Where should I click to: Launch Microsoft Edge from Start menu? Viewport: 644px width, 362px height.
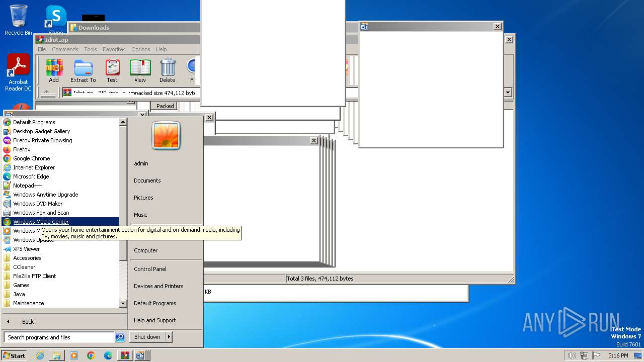coord(61,176)
